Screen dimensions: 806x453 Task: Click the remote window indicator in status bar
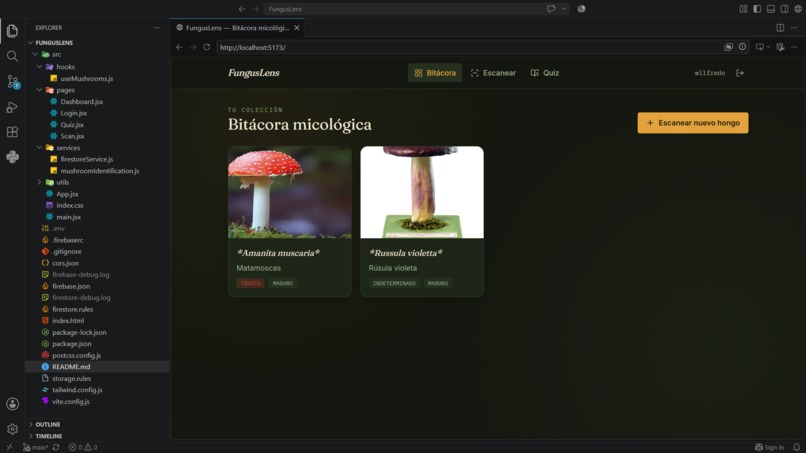pos(9,447)
